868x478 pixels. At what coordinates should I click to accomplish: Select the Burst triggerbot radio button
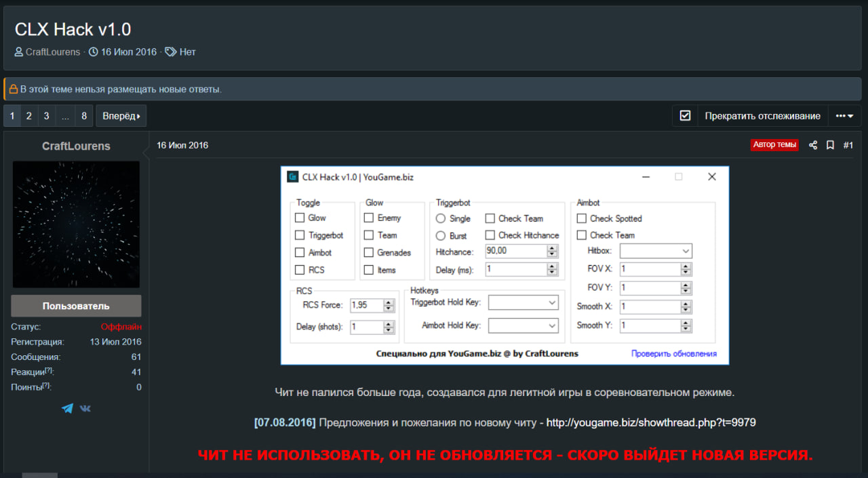point(441,236)
